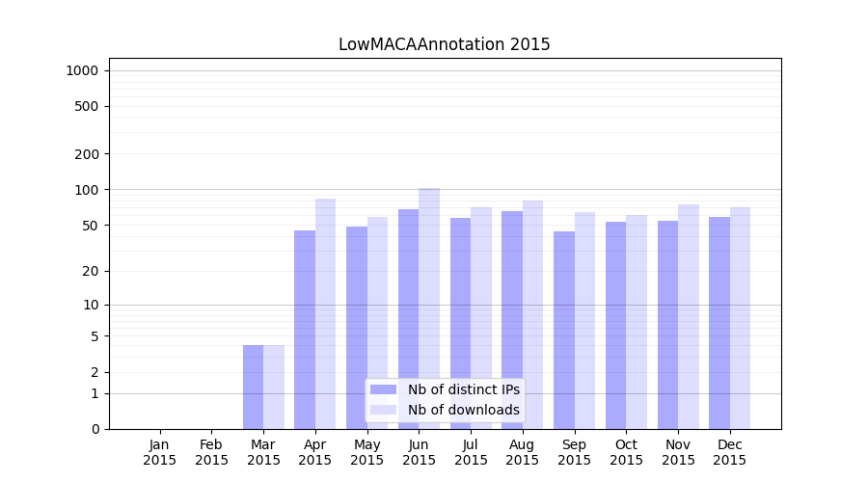Click the 'LowMACAAnnotation 2015' chart title
Viewport: 868px width, 482px height.
444,44
